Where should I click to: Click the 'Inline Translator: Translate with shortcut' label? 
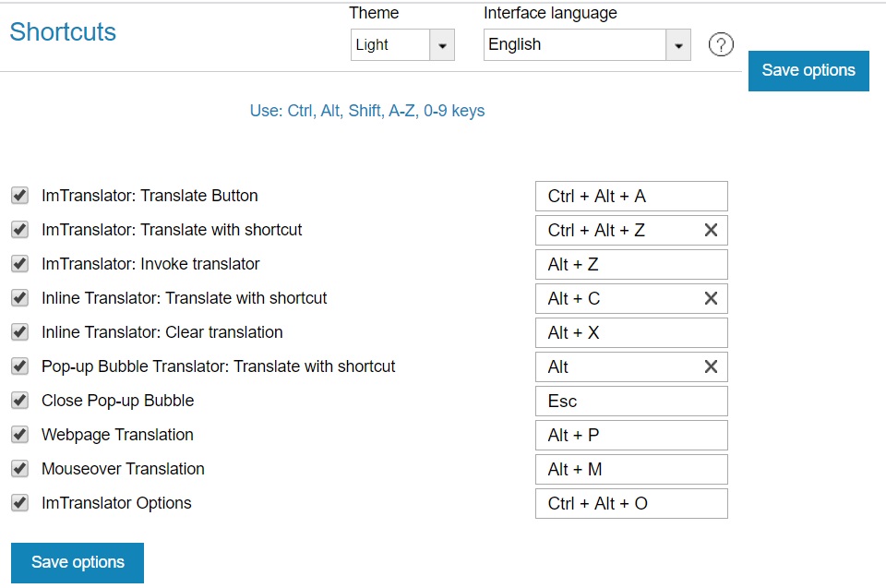(185, 298)
